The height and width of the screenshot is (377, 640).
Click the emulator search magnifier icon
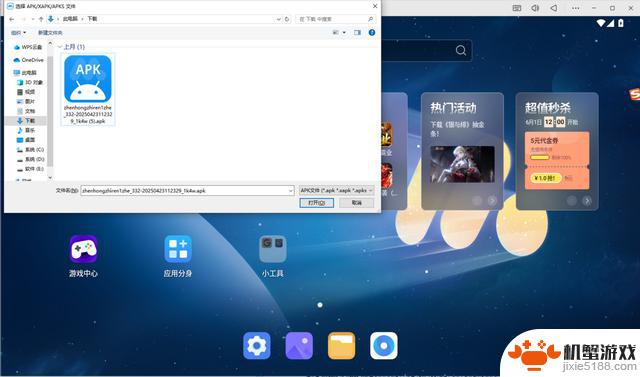(461, 50)
